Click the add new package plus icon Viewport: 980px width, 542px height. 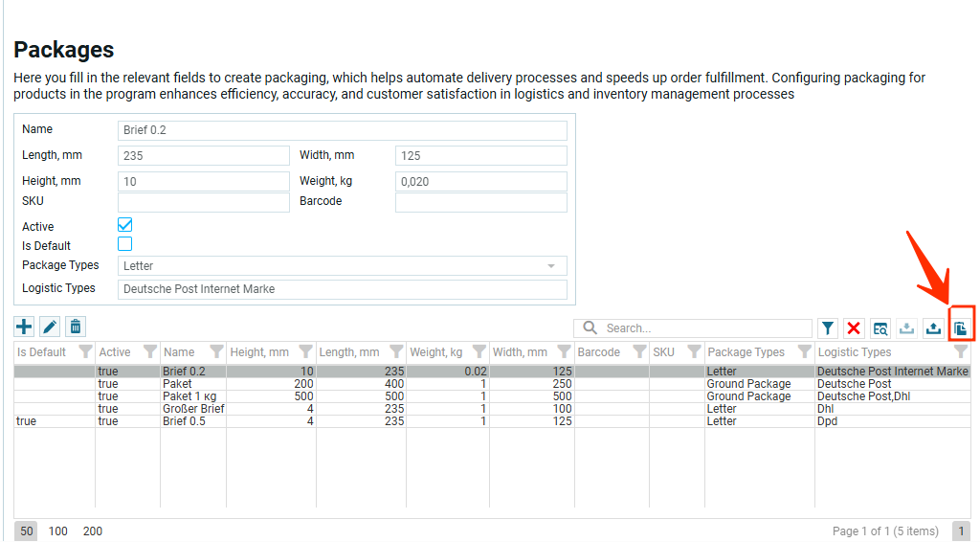coord(24,327)
